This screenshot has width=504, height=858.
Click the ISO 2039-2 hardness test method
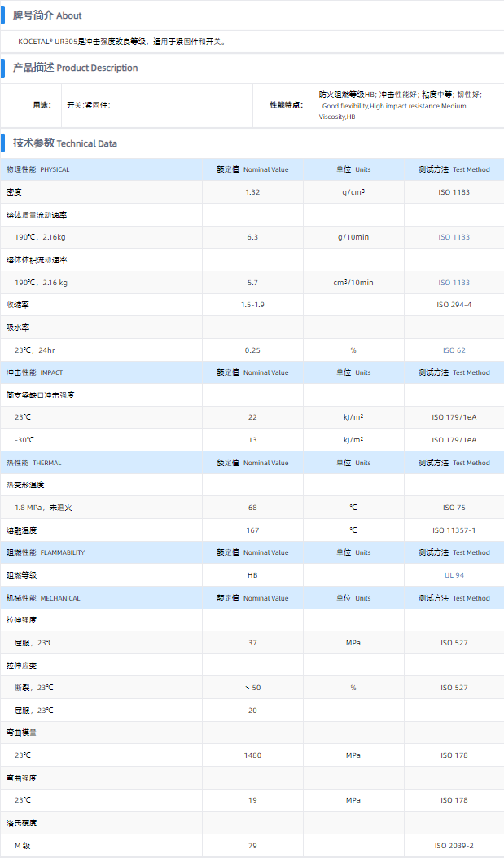454,846
